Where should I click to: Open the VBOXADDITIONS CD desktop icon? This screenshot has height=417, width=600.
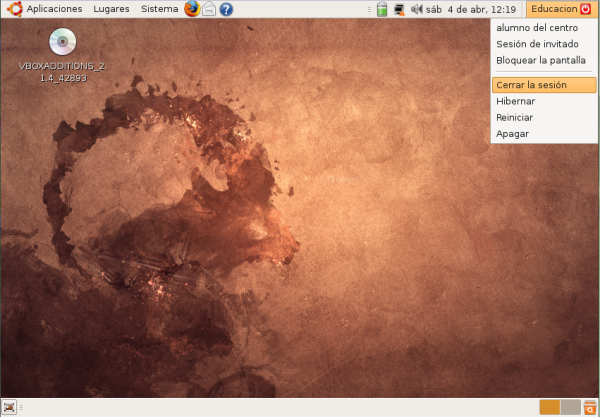coord(62,41)
